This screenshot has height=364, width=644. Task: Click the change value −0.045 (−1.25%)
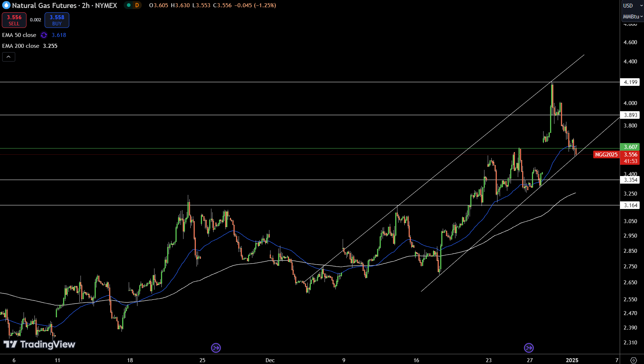coord(255,5)
